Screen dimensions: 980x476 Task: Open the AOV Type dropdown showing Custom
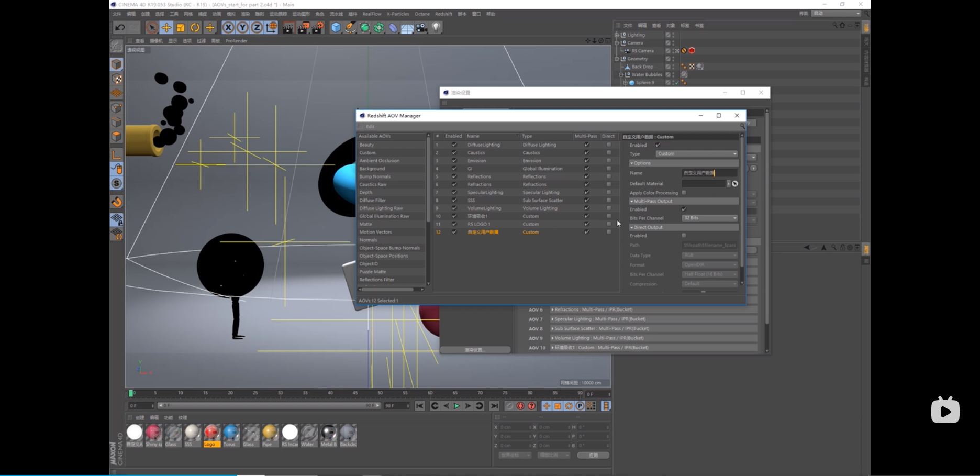(x=697, y=154)
